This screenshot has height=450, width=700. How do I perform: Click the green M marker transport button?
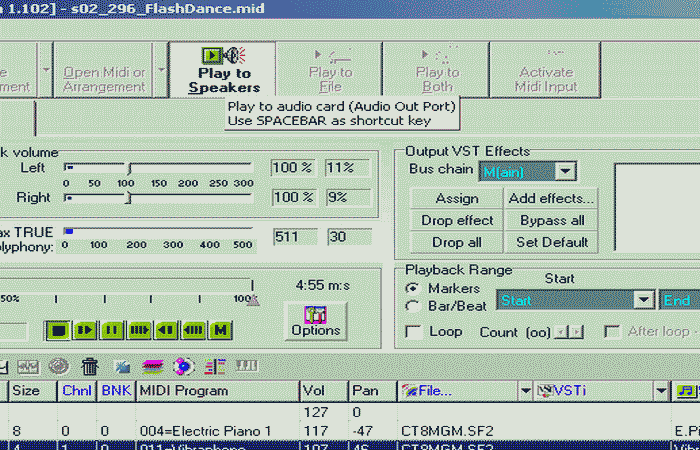click(220, 329)
